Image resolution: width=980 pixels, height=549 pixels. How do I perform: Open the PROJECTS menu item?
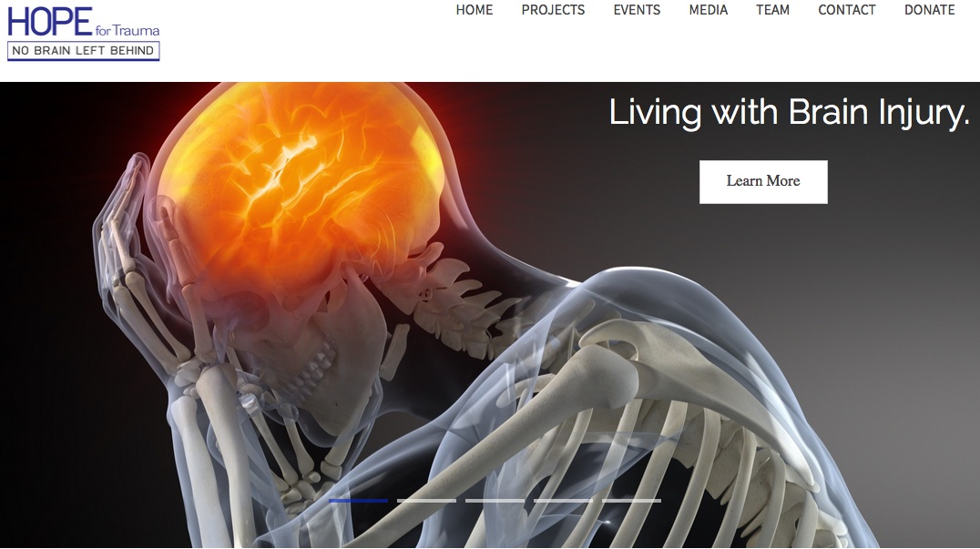pyautogui.click(x=553, y=10)
